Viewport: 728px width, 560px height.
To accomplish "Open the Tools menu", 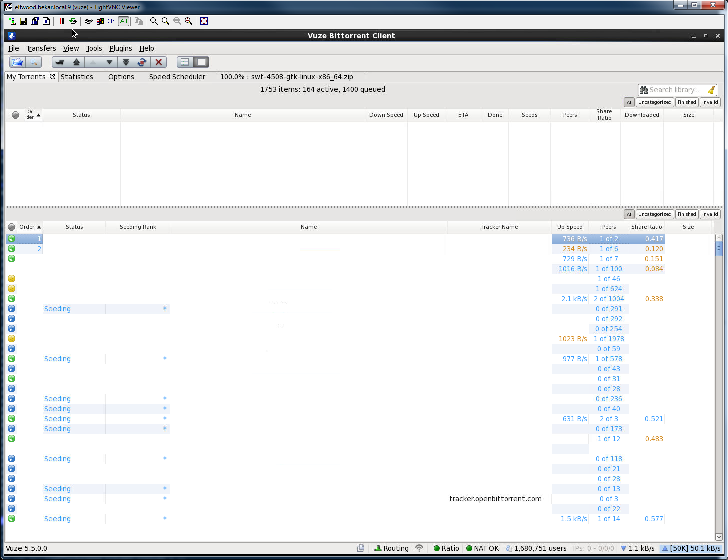I will point(94,48).
